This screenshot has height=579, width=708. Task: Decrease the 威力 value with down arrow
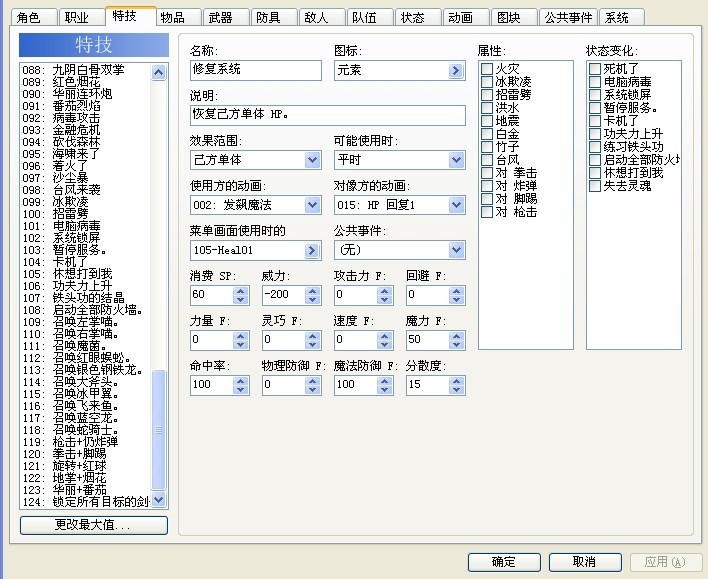coord(312,300)
